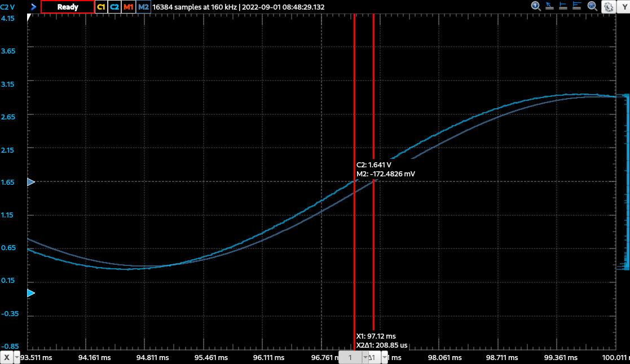Viewport: 630px width, 364px height.
Task: Click the histogram strip on right edge
Action: 624,182
